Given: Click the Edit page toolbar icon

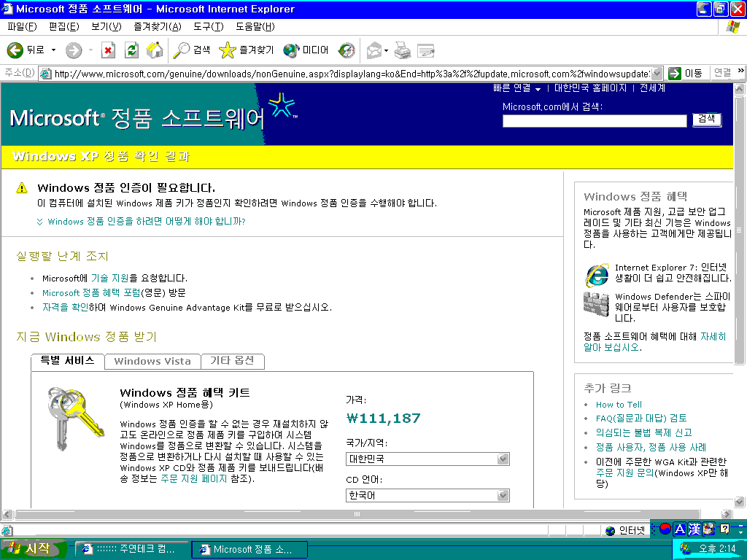Looking at the screenshot, I should tap(425, 50).
